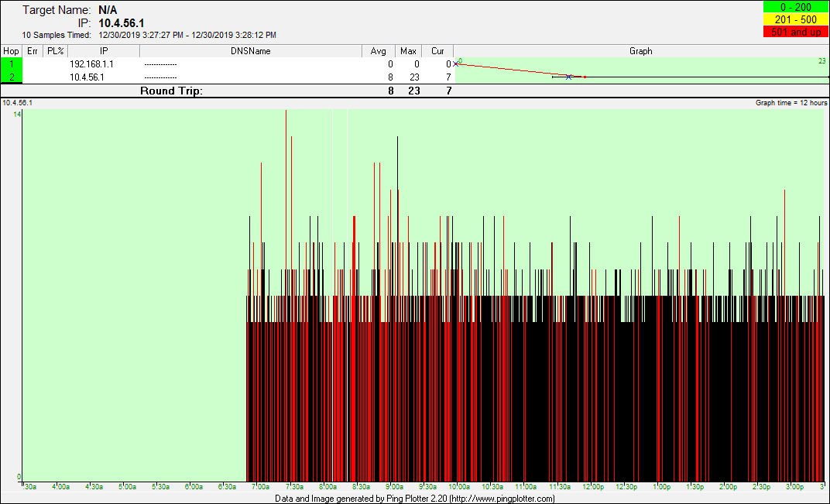Click the Err column header
The image size is (830, 504).
coord(33,51)
